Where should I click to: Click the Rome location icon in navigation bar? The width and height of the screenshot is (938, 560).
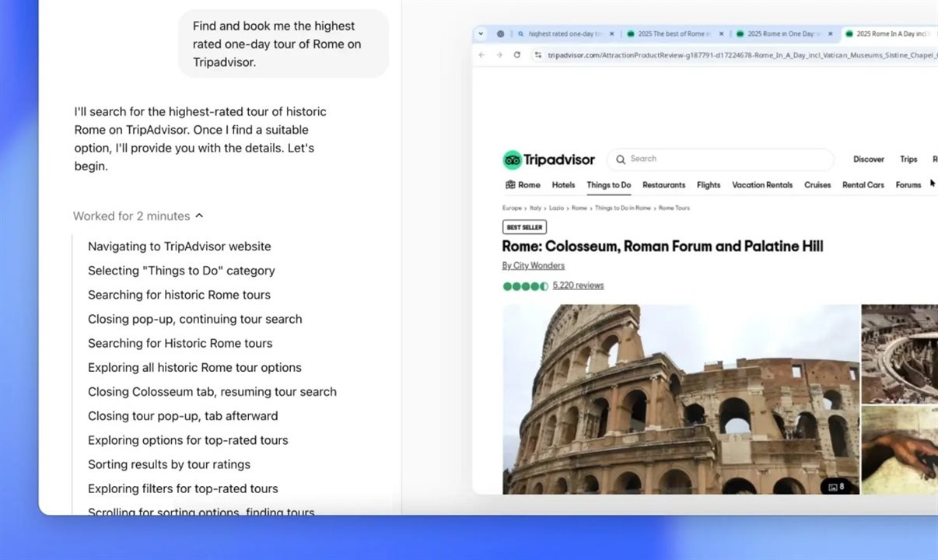[510, 184]
